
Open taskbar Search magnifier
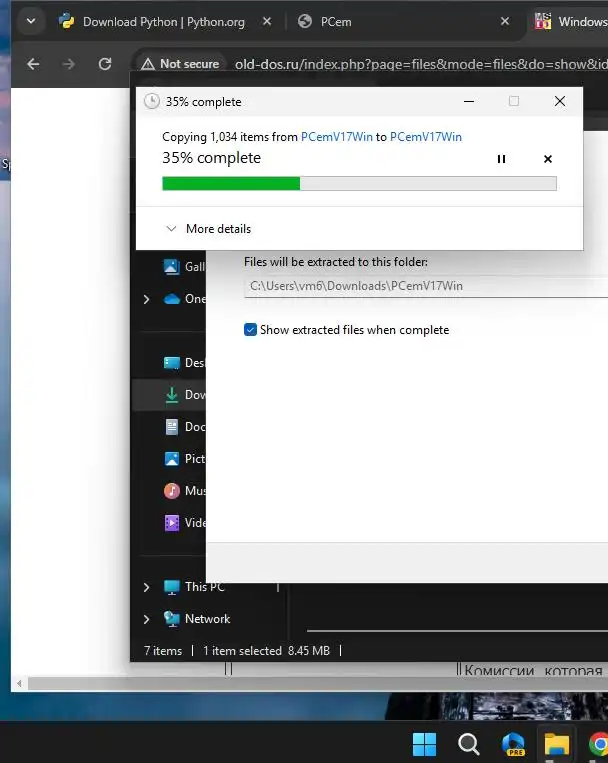click(469, 744)
